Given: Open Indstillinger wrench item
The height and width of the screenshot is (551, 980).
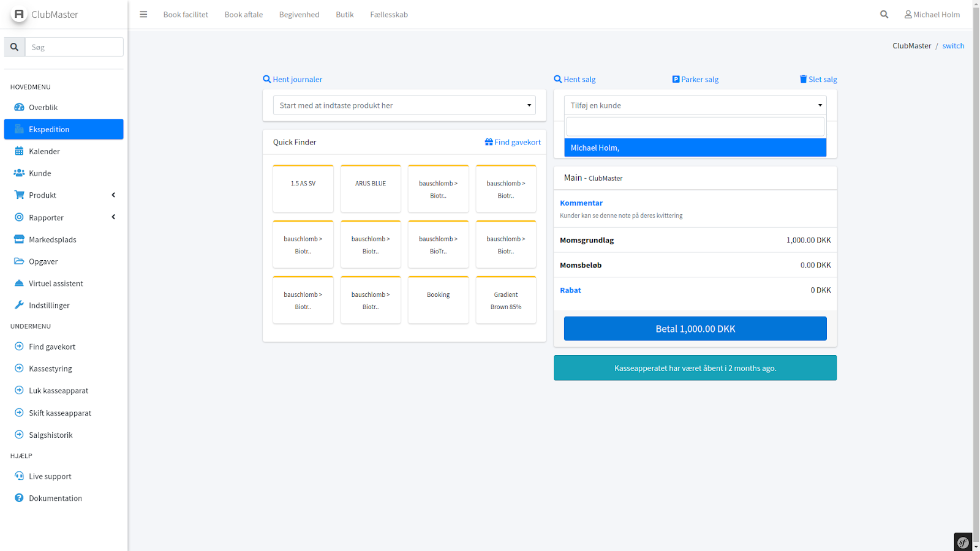Looking at the screenshot, I should click(x=49, y=305).
